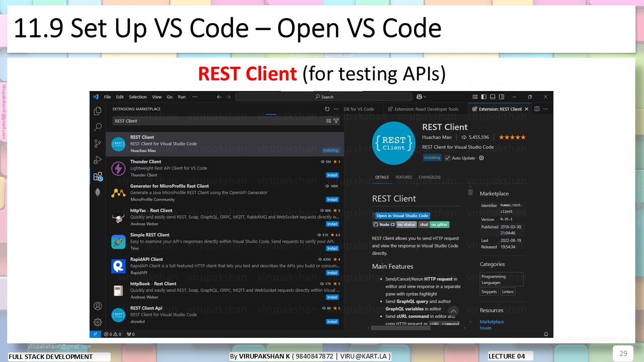Click the remote window status bar icon

(x=95, y=334)
